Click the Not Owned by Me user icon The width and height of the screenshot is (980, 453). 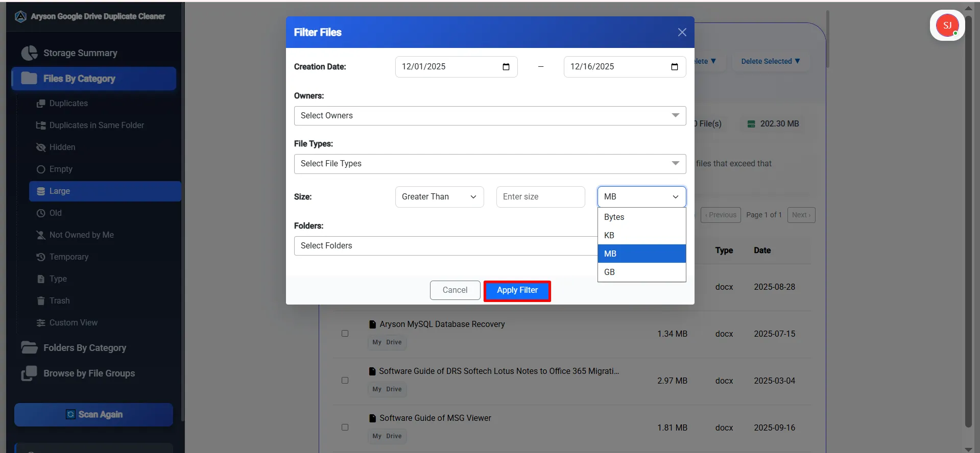(41, 235)
